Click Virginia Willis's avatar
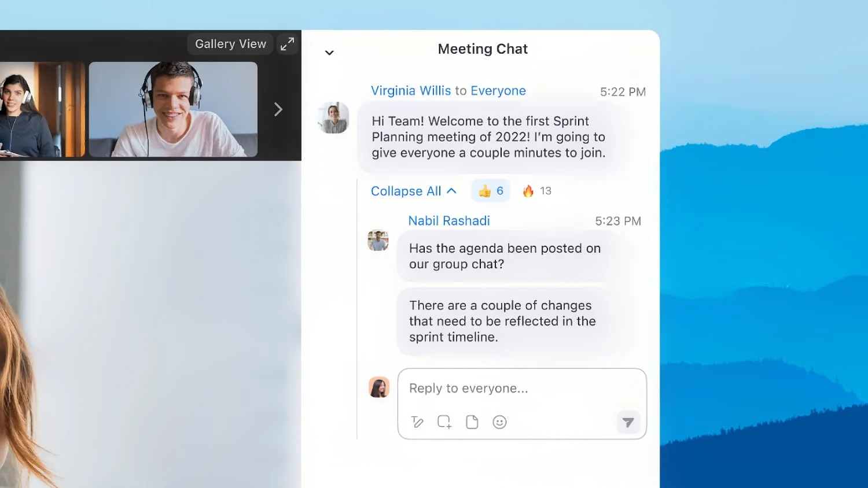 click(333, 118)
